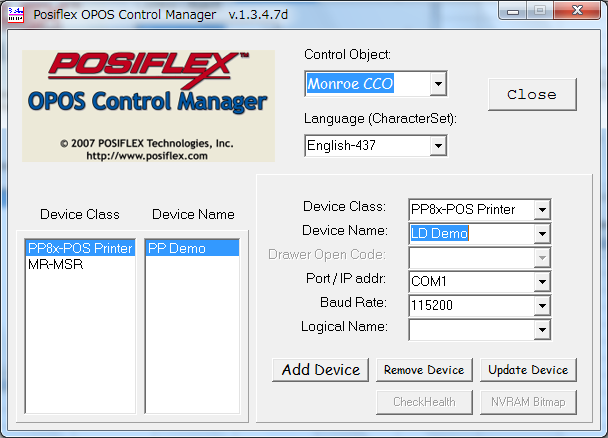This screenshot has height=438, width=608.
Task: Select PP Demo in the Device Name list
Action: (192, 248)
